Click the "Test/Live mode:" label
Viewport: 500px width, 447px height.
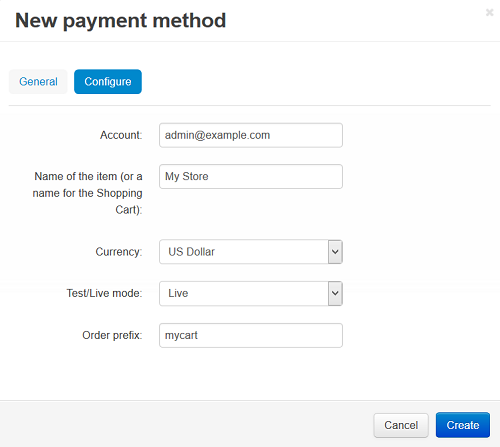point(104,293)
